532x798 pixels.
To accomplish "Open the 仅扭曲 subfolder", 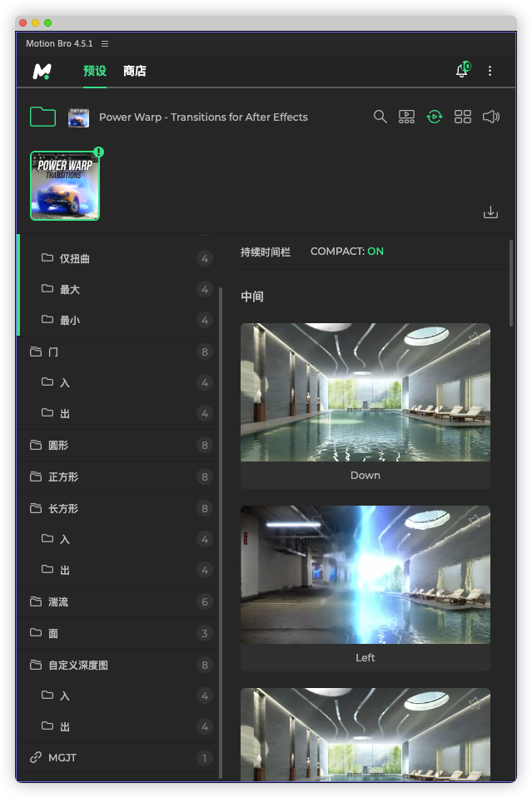I will click(118, 258).
